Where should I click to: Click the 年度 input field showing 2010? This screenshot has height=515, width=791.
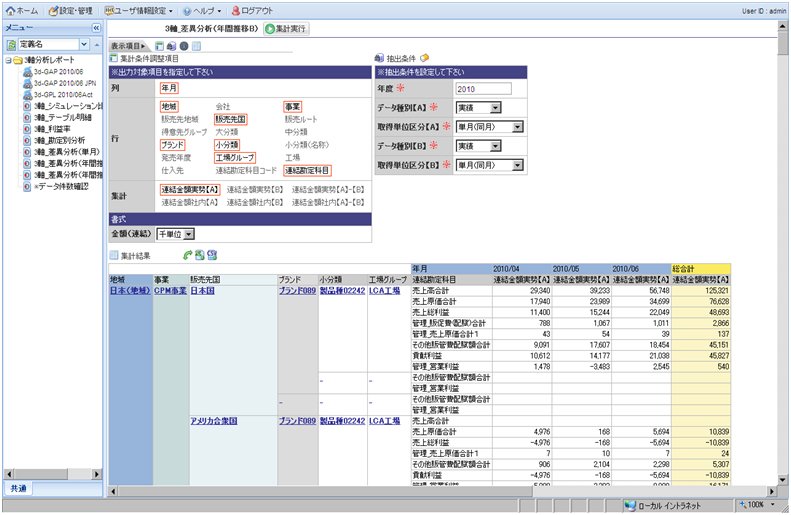click(483, 89)
